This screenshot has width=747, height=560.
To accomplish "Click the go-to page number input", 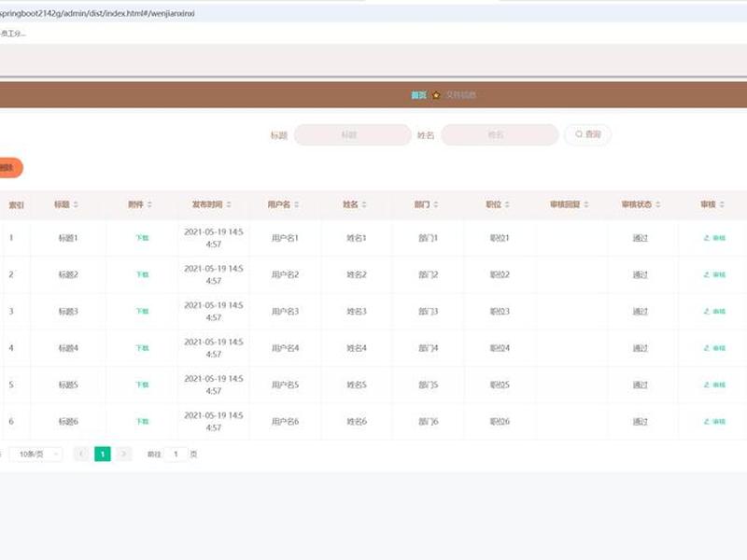I will click(x=176, y=455).
